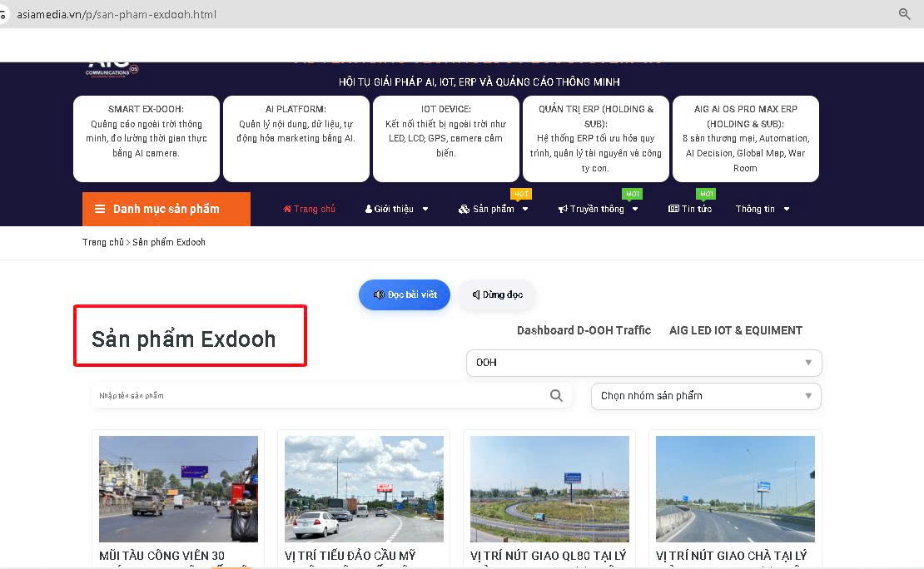Open the MŨI TÀU CÔNG VIÊN 30 thumbnail

[178, 489]
